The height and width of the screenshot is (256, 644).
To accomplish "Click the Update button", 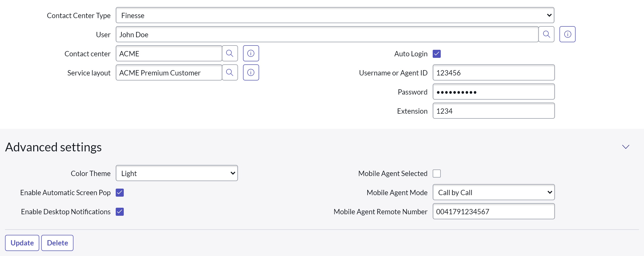I will (x=22, y=243).
